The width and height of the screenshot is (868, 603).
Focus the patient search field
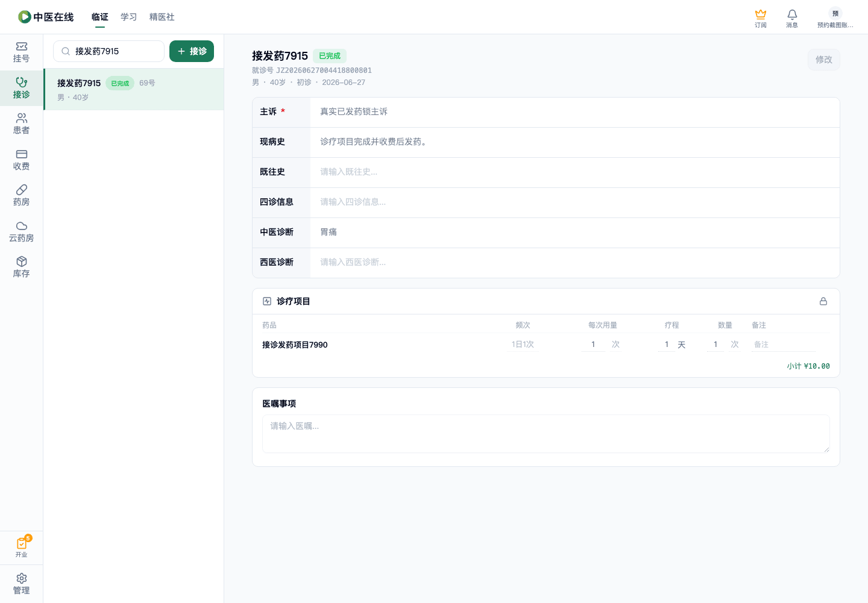[x=108, y=51]
